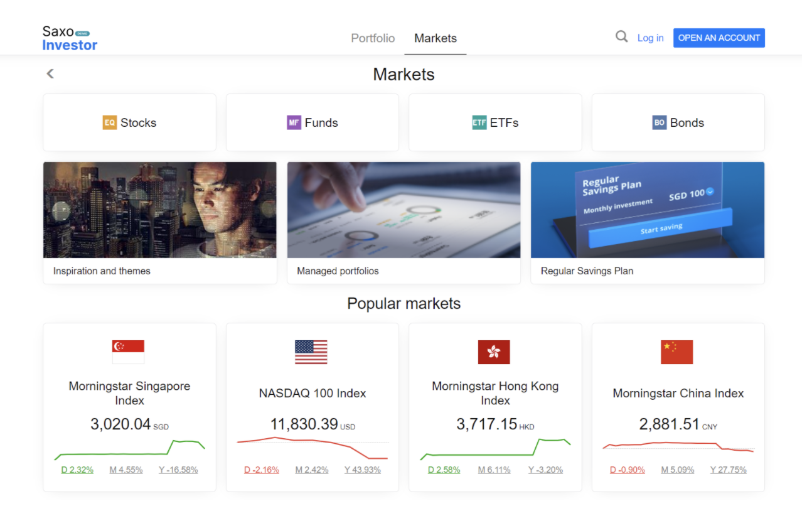Select Y 27.75% for China Index
812x516 pixels.
[729, 470]
